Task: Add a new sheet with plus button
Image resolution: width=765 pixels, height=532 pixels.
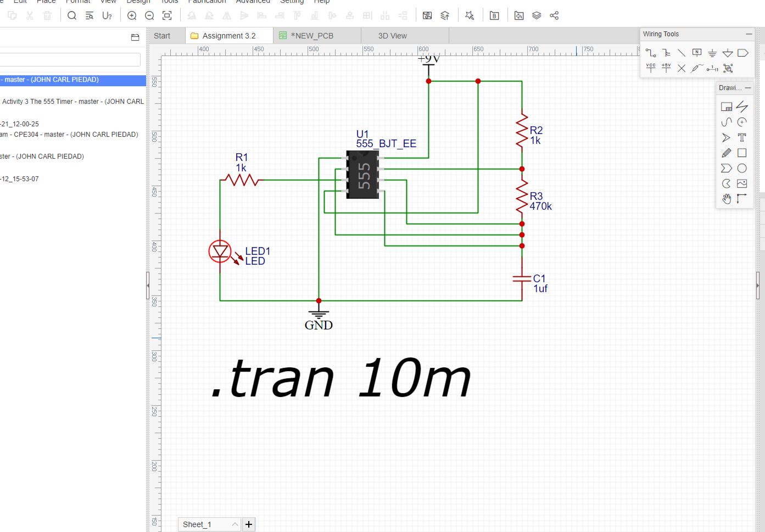Action: [x=249, y=524]
